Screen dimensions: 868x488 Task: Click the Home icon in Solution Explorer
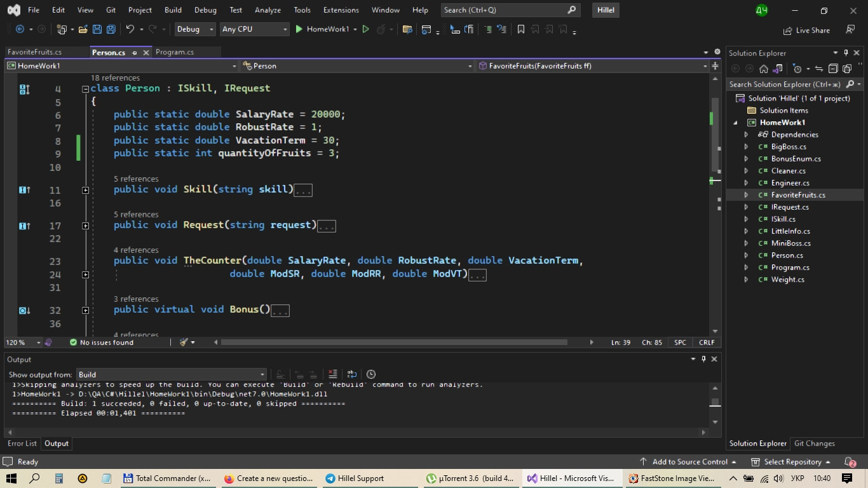(764, 69)
